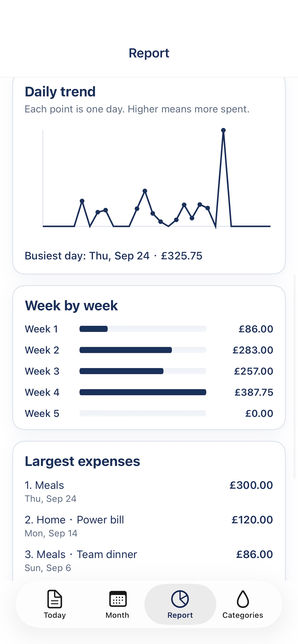Screen dimensions: 298x644
Task: Open the Meals Team dinner expense
Action: pos(149,560)
